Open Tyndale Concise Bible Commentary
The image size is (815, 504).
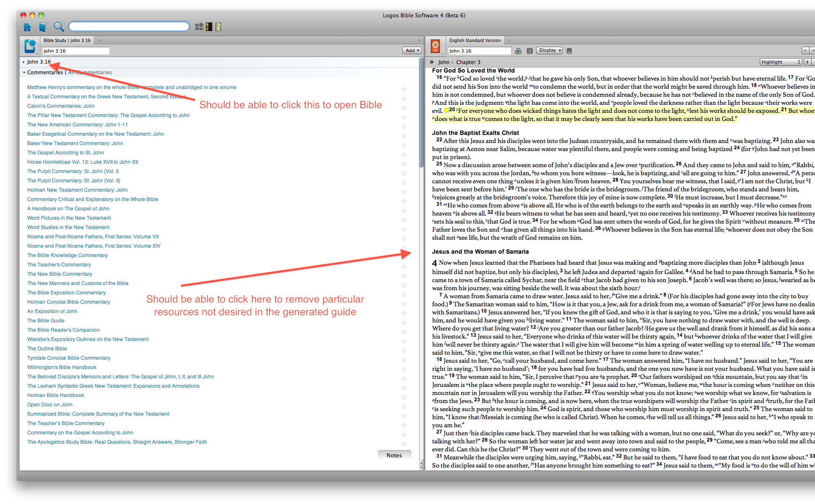[x=69, y=358]
